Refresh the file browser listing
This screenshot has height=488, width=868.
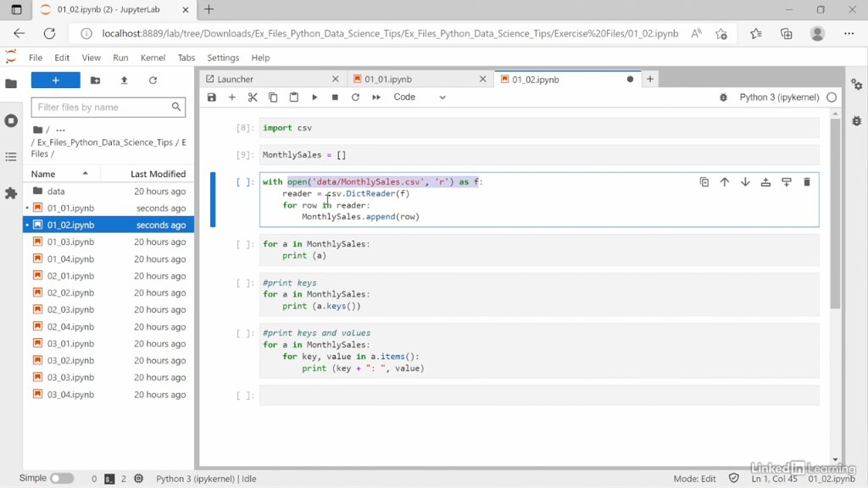[x=153, y=80]
